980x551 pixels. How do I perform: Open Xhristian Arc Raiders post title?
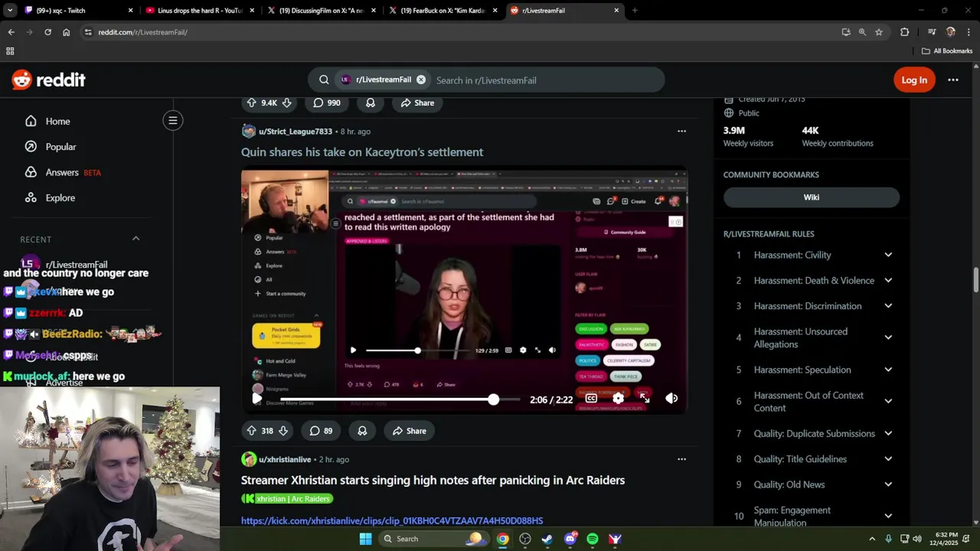coord(433,480)
